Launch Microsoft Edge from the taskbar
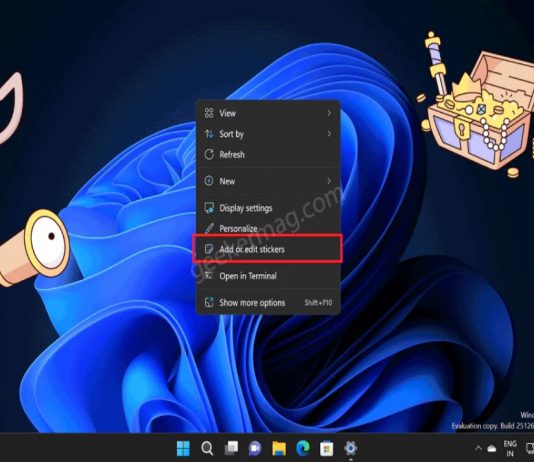The height and width of the screenshot is (462, 534). pos(303,448)
